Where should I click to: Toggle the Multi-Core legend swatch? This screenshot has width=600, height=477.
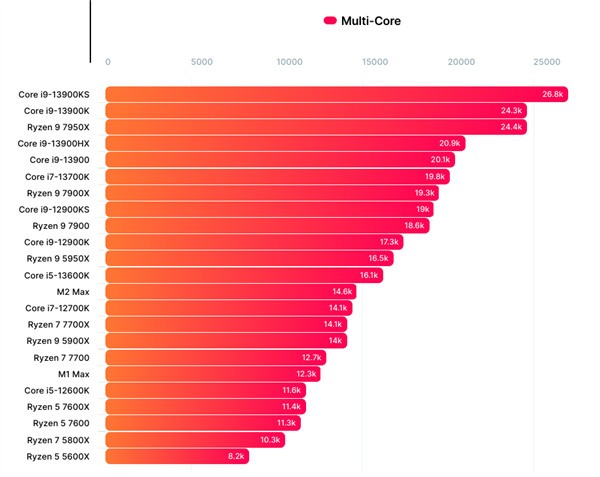click(x=330, y=21)
